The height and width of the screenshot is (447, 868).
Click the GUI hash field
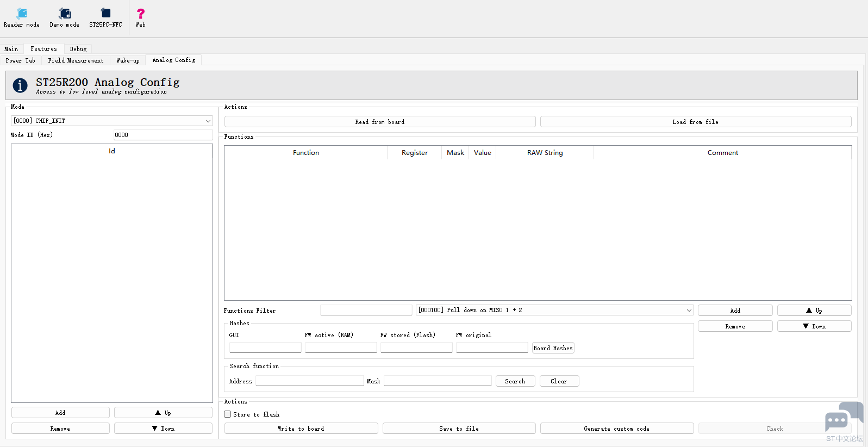[x=265, y=347]
